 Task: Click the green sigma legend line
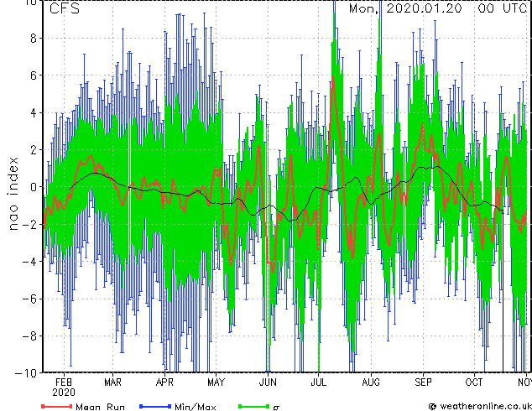(x=253, y=406)
